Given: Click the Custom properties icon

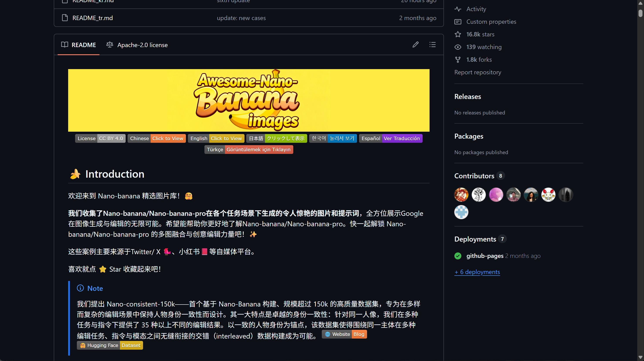Looking at the screenshot, I should (x=458, y=22).
